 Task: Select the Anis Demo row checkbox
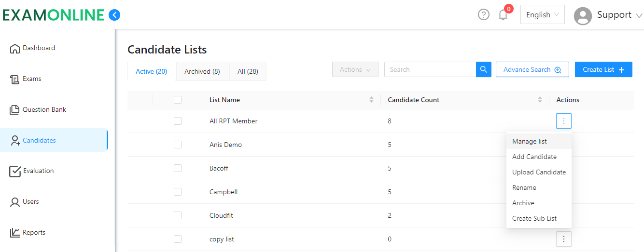(x=178, y=145)
